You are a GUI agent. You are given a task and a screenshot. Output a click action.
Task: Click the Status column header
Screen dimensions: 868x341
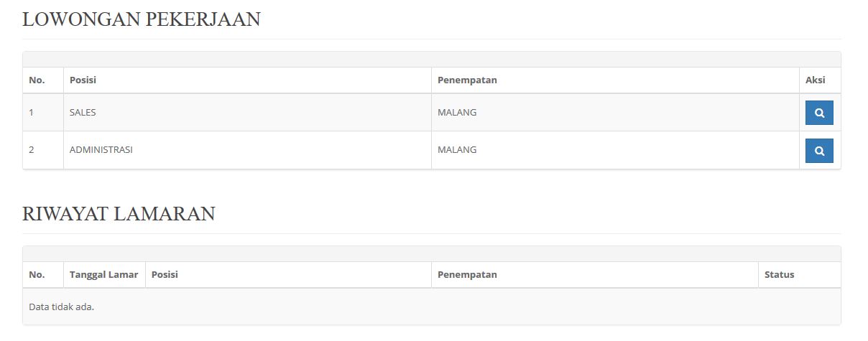(x=779, y=274)
